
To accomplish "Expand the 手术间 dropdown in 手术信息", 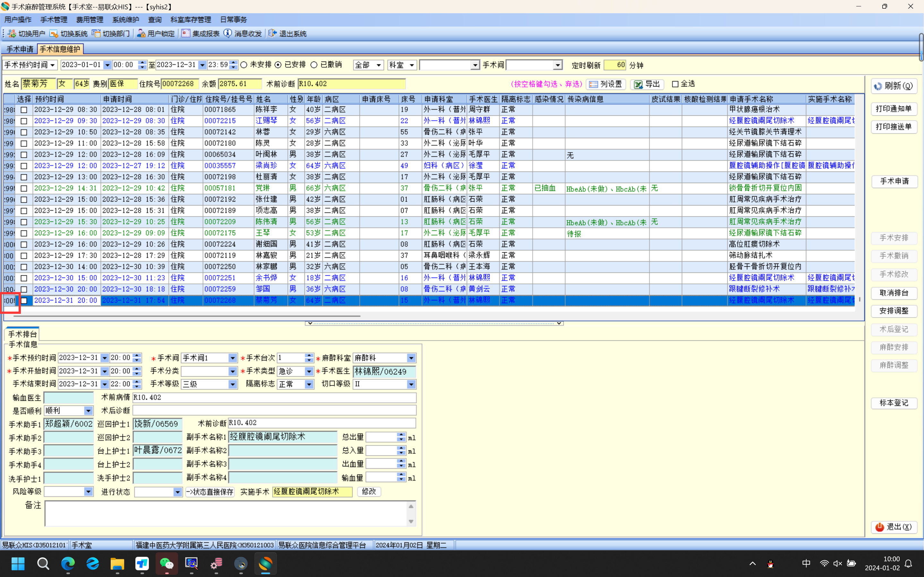I will coord(232,358).
